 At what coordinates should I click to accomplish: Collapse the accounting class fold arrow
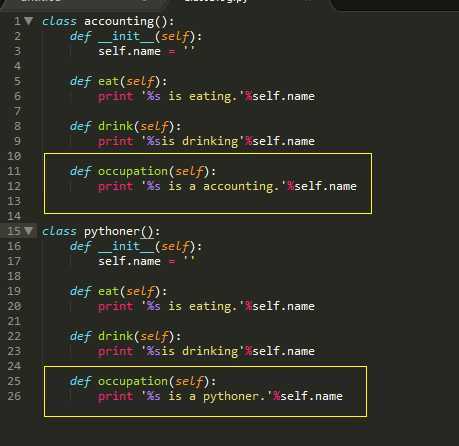point(29,21)
